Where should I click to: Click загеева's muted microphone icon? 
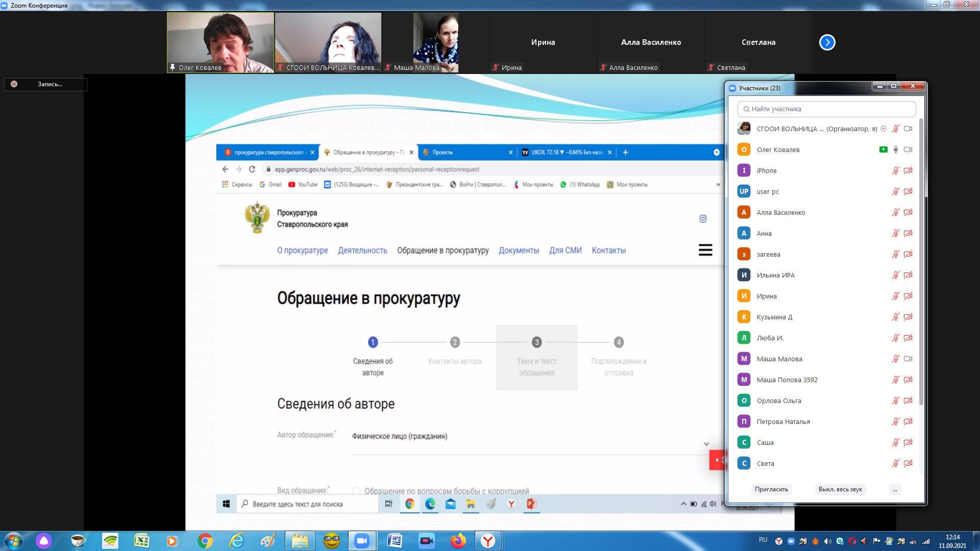pos(896,254)
